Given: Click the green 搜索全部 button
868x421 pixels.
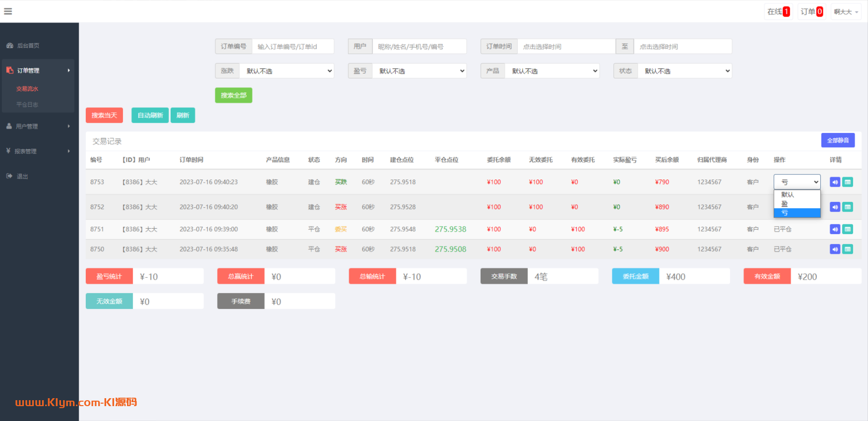Looking at the screenshot, I should [x=234, y=95].
